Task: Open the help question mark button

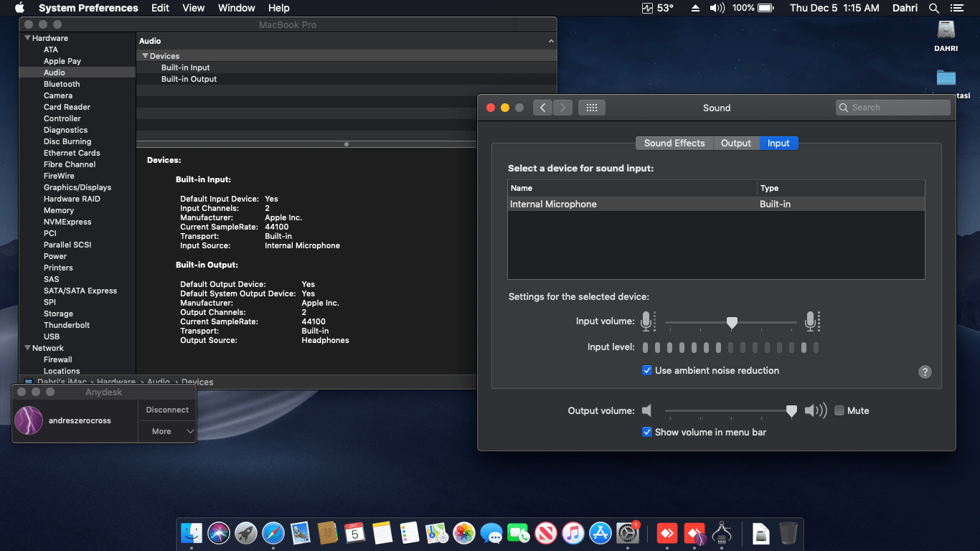Action: click(925, 372)
